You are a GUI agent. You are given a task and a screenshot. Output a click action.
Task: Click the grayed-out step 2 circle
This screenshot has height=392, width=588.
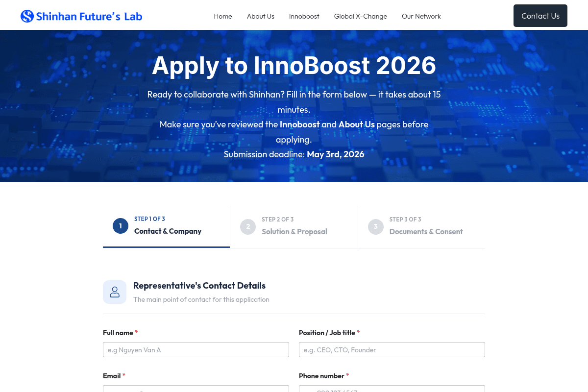tap(248, 226)
